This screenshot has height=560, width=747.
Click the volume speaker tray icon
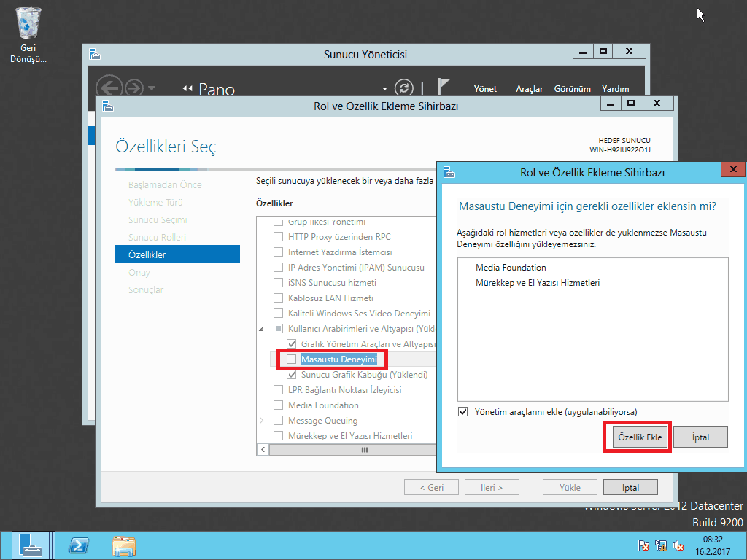click(678, 545)
